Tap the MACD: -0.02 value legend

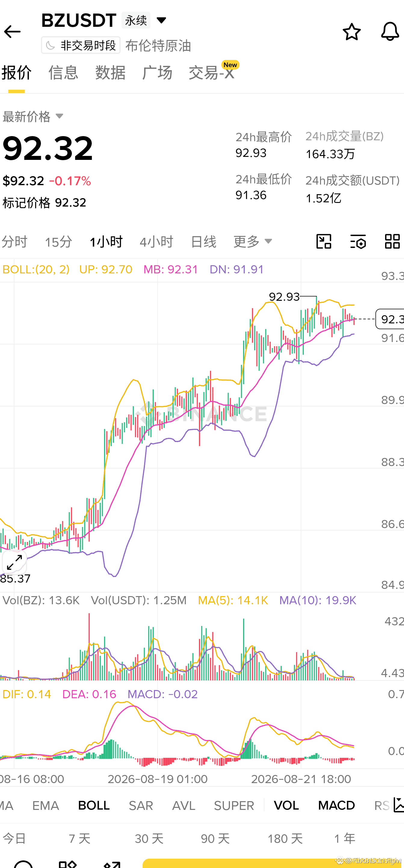[163, 694]
